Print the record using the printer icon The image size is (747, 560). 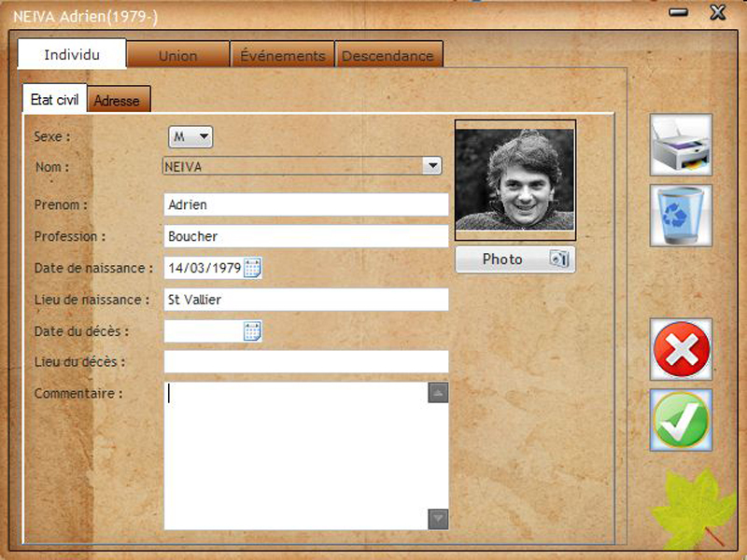coord(681,145)
